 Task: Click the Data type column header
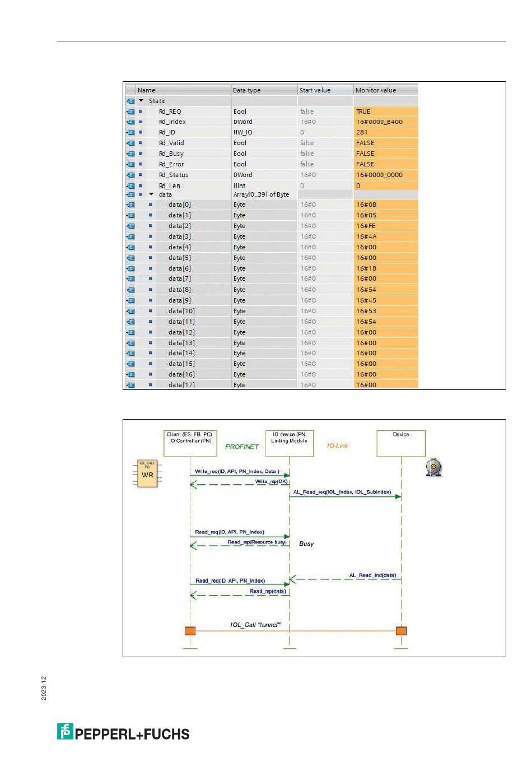pos(264,90)
